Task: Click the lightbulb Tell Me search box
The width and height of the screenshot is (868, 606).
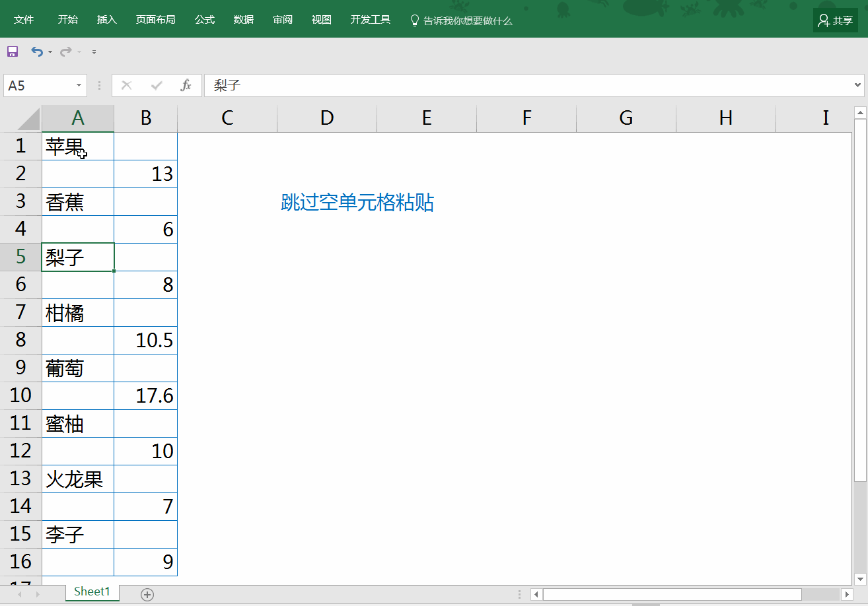Action: click(461, 20)
